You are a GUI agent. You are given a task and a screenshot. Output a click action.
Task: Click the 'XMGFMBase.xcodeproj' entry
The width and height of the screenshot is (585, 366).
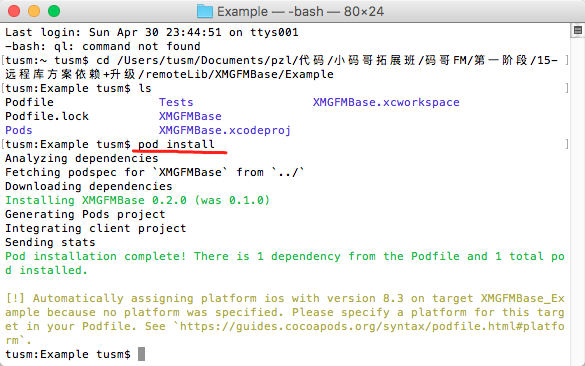tap(225, 130)
